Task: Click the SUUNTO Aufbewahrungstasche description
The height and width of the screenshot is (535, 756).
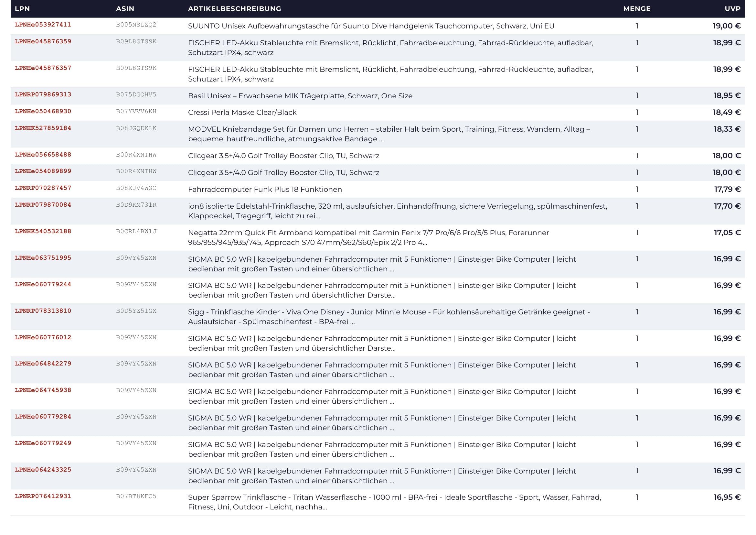Action: [x=371, y=26]
